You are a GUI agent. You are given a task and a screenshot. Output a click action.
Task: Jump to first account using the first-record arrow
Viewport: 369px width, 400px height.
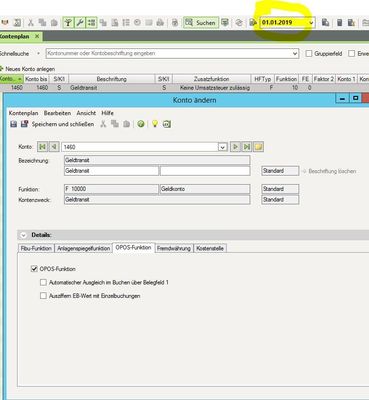[42, 147]
